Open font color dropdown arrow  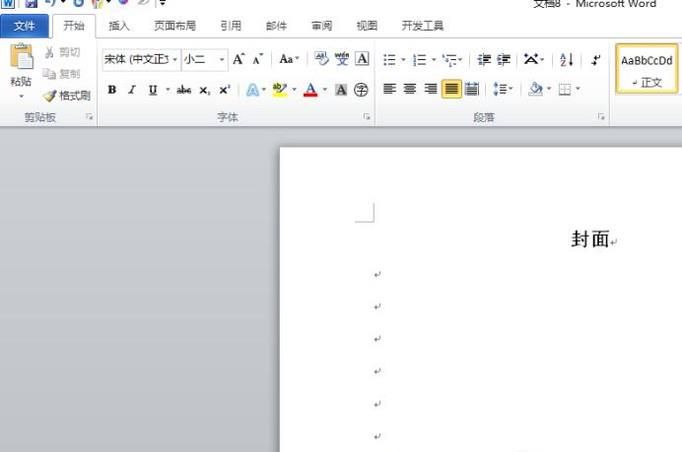[324, 90]
